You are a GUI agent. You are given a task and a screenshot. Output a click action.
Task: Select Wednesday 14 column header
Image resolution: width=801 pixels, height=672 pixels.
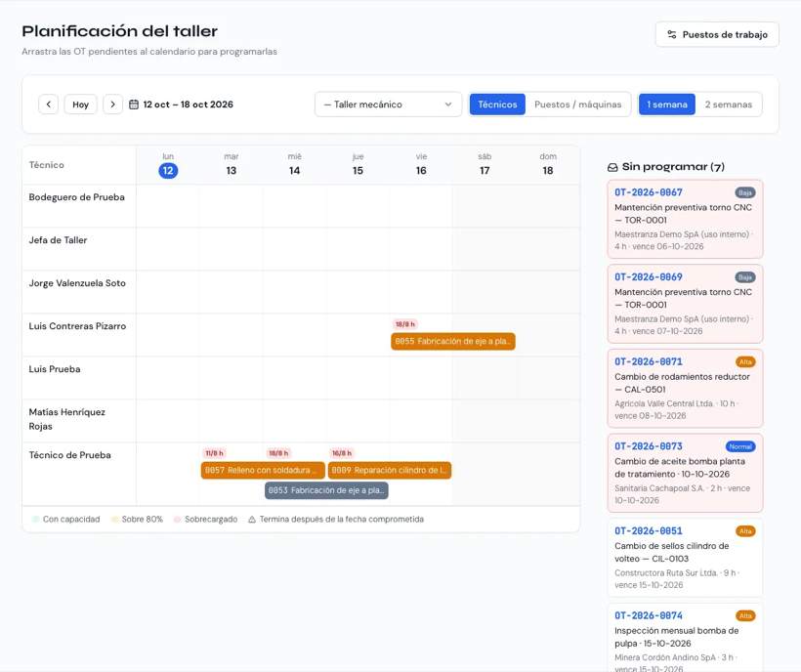point(295,165)
